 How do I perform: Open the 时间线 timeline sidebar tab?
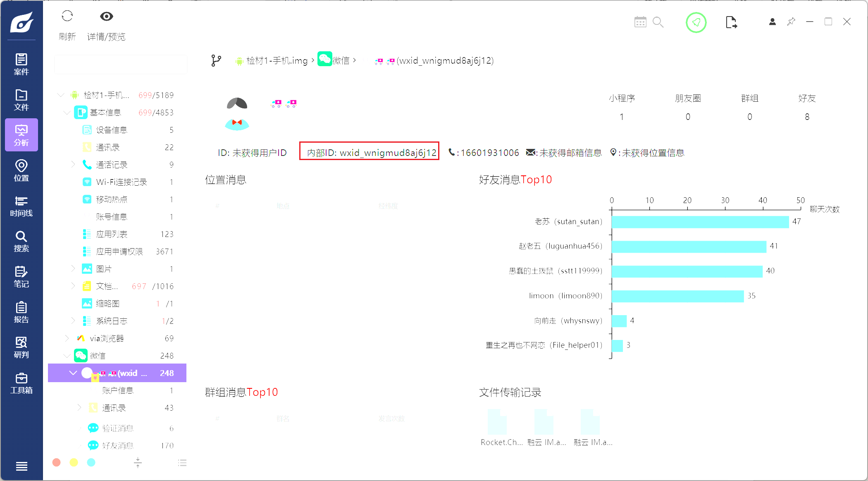tap(21, 206)
